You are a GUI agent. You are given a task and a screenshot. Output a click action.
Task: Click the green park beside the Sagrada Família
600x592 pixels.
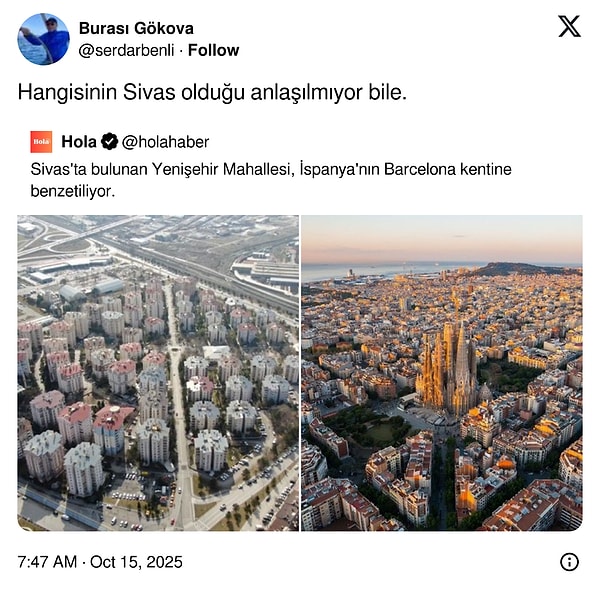(x=364, y=427)
